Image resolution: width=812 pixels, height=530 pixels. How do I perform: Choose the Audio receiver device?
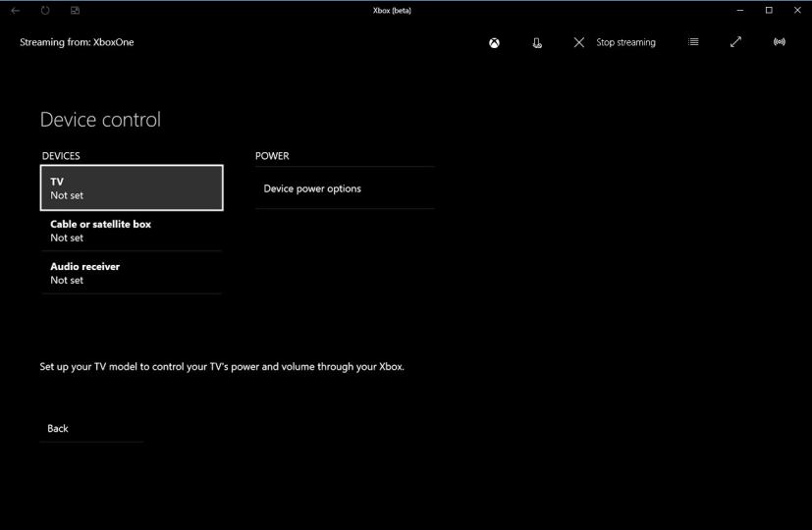pos(132,273)
